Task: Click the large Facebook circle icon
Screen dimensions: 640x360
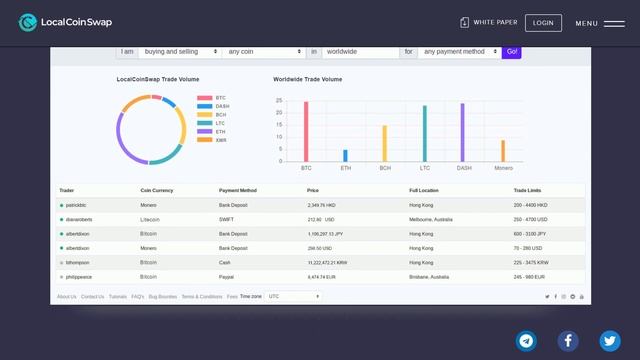Action: coord(568,341)
